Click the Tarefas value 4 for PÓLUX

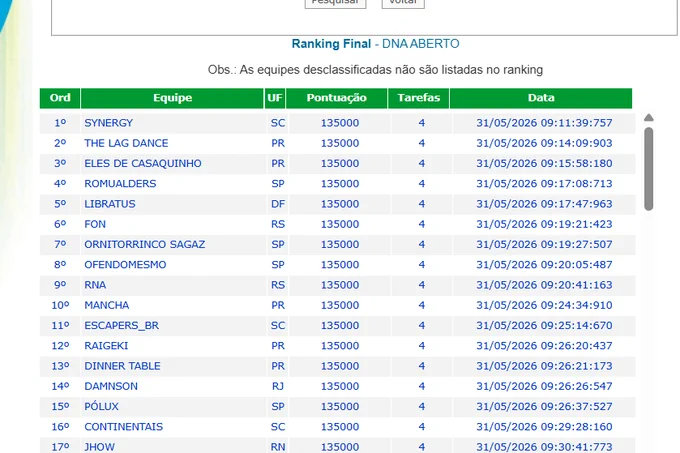point(422,407)
